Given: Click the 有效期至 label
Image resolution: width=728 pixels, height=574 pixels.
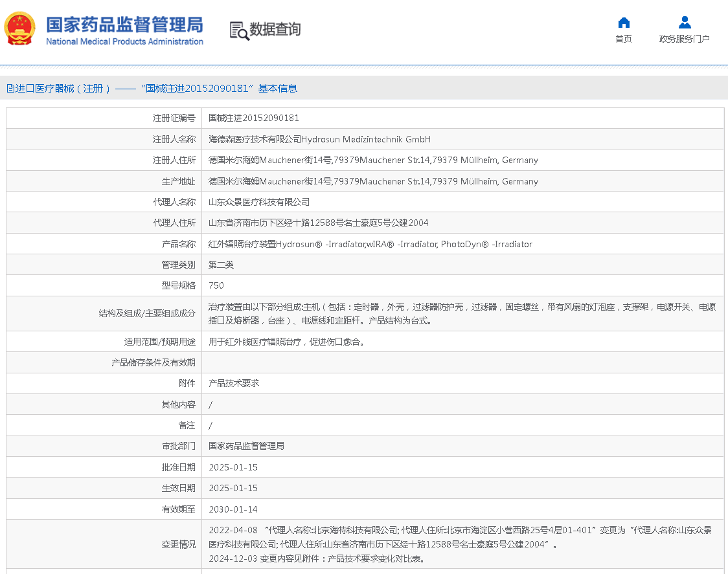Looking at the screenshot, I should [x=178, y=509].
